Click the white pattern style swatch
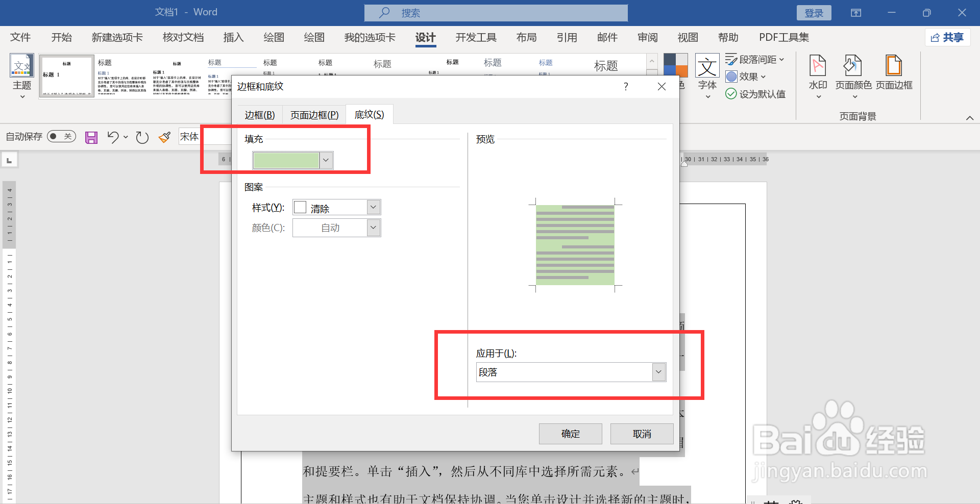Image resolution: width=980 pixels, height=504 pixels. point(300,207)
